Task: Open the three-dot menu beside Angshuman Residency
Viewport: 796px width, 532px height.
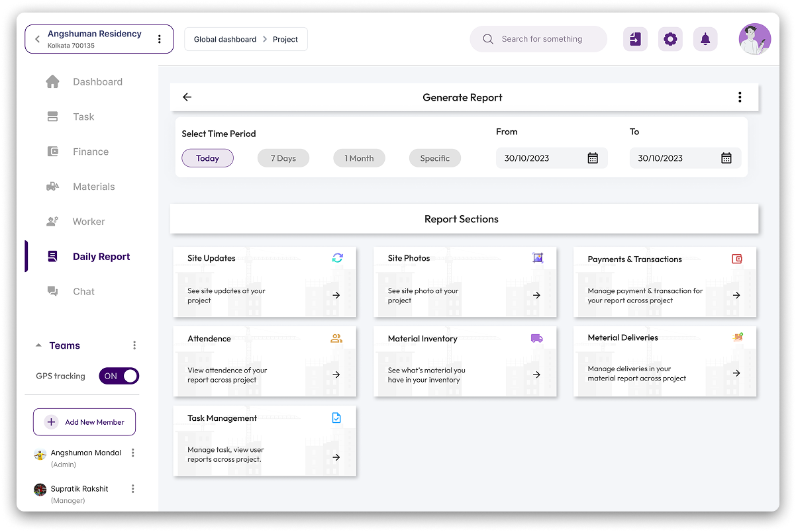Action: click(159, 39)
